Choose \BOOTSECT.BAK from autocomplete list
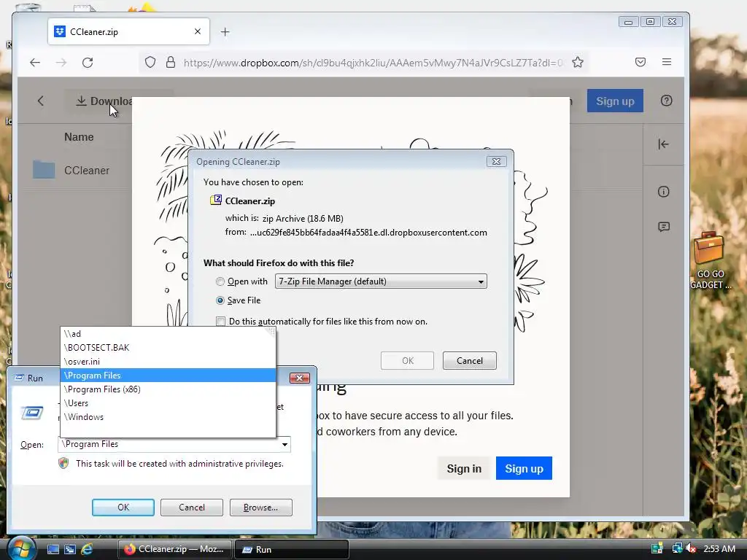 pyautogui.click(x=168, y=348)
